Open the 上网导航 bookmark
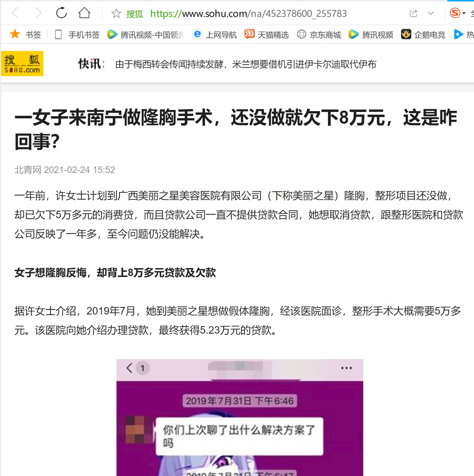The image size is (474, 476). click(215, 35)
